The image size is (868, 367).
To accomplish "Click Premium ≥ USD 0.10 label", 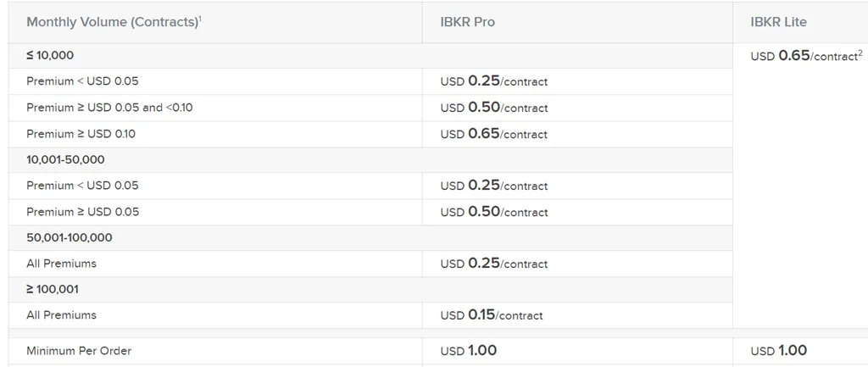I will pyautogui.click(x=81, y=134).
